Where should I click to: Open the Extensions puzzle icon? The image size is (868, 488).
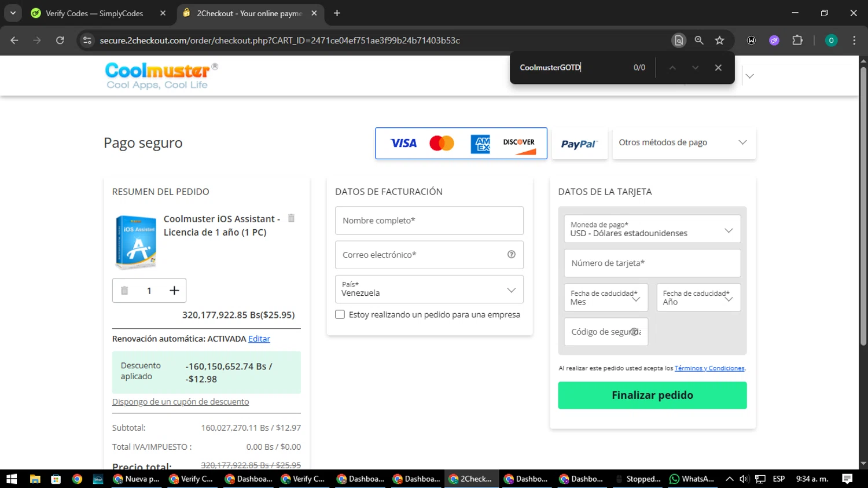tap(797, 41)
